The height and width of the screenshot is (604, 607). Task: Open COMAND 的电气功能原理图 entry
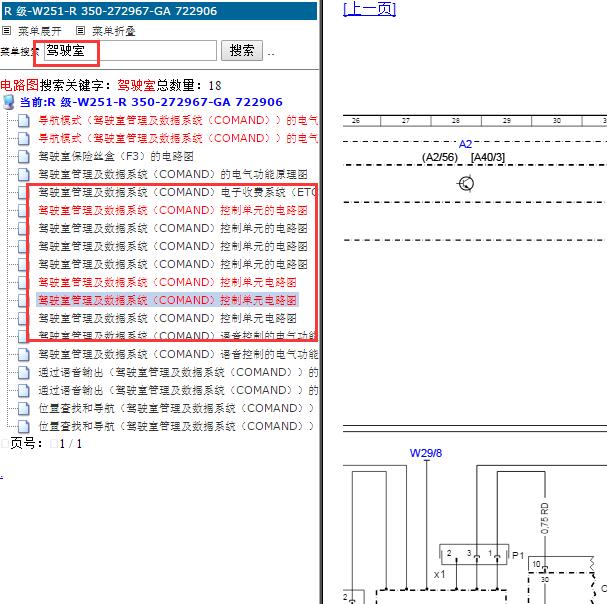pyautogui.click(x=173, y=174)
